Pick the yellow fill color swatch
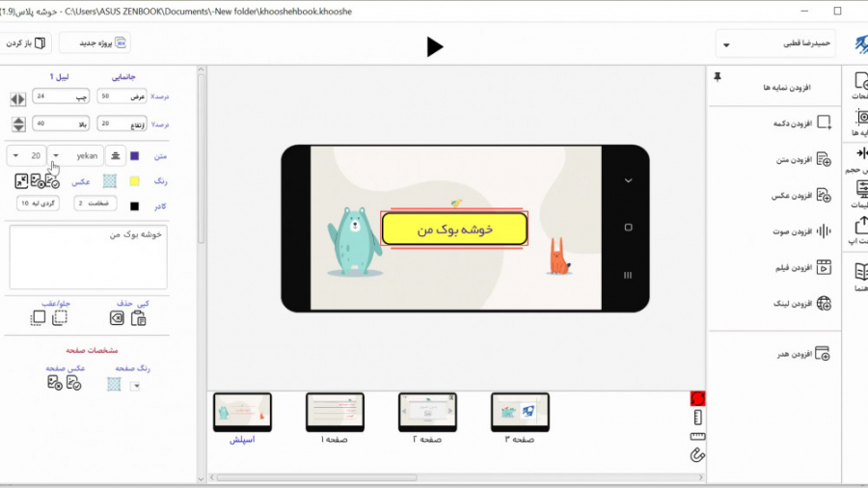Screen dimensions: 868x488 (134, 181)
